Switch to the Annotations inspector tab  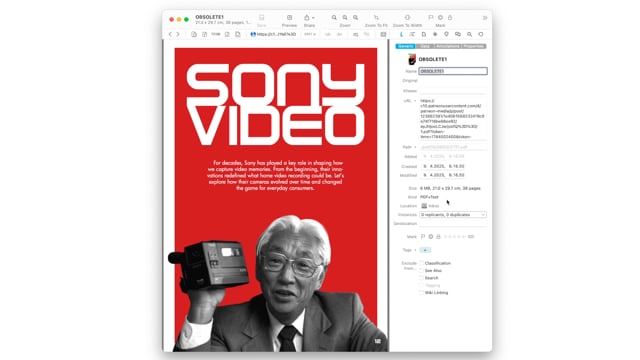(447, 47)
